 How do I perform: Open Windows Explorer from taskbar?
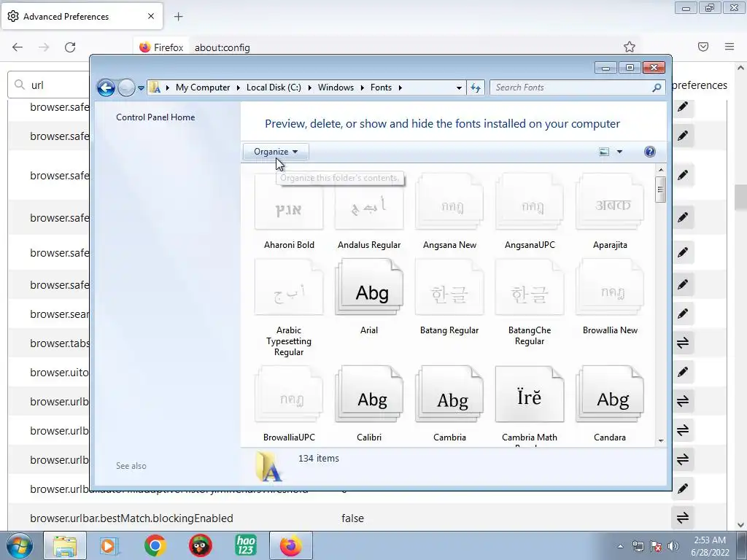[65, 545]
